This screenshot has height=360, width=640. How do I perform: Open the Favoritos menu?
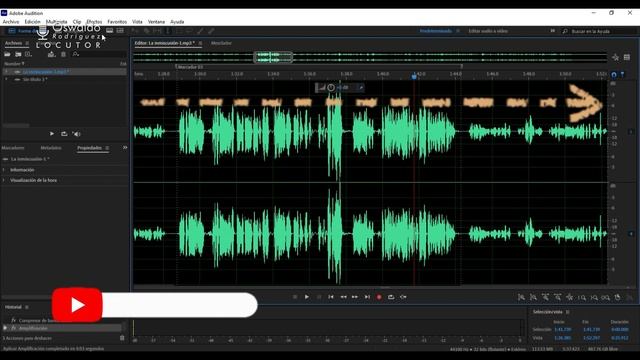[117, 22]
